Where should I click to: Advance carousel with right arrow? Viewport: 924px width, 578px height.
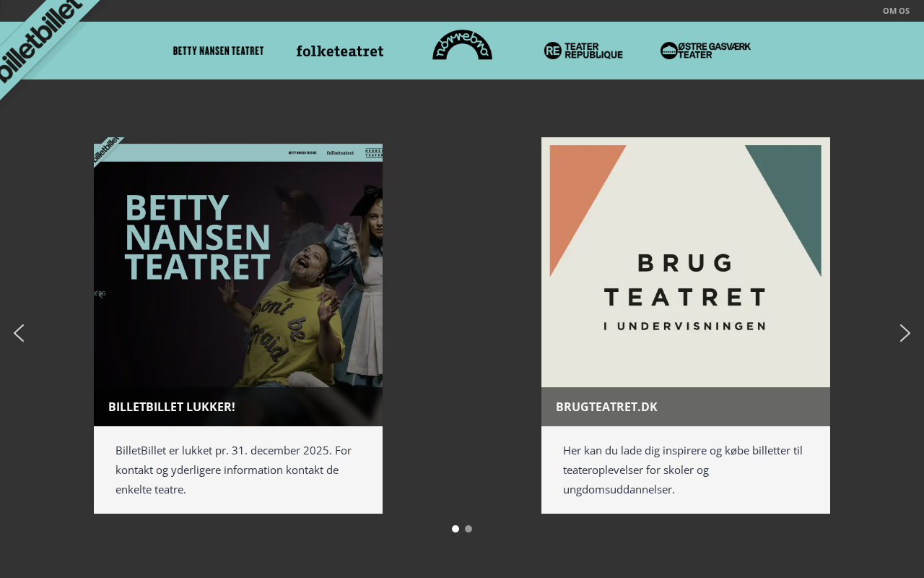pyautogui.click(x=905, y=333)
